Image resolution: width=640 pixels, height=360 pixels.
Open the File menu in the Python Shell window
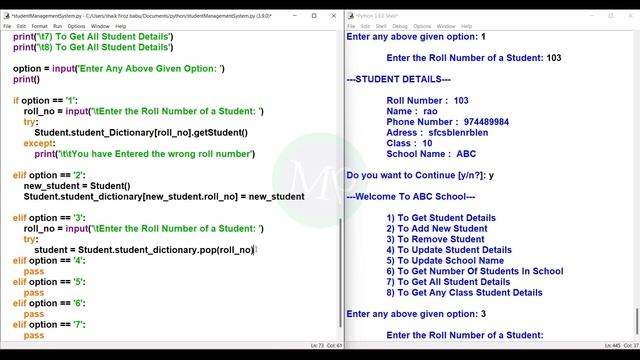click(x=351, y=26)
